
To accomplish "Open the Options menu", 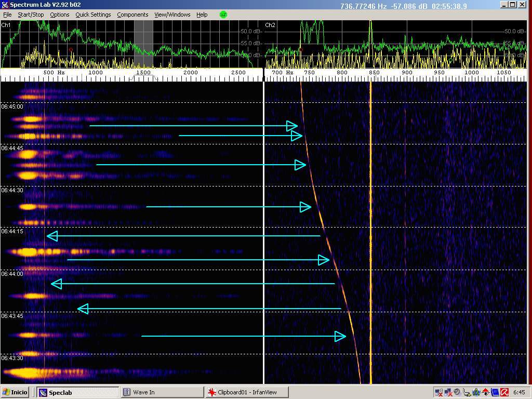I will tap(59, 15).
